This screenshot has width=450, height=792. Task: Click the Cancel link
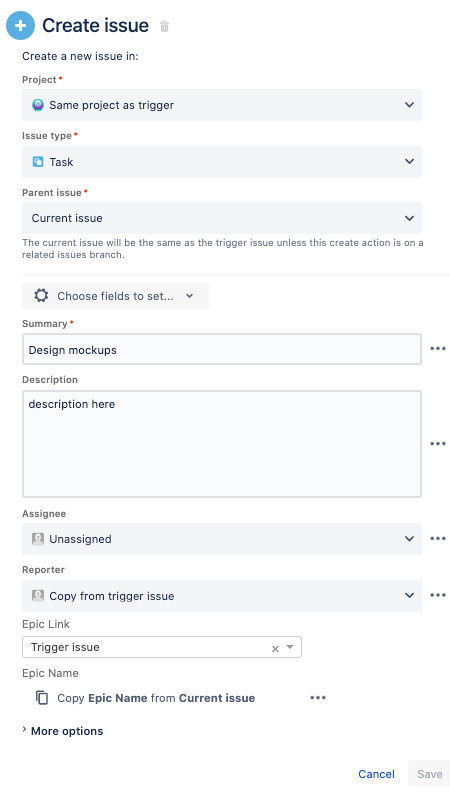(x=376, y=774)
